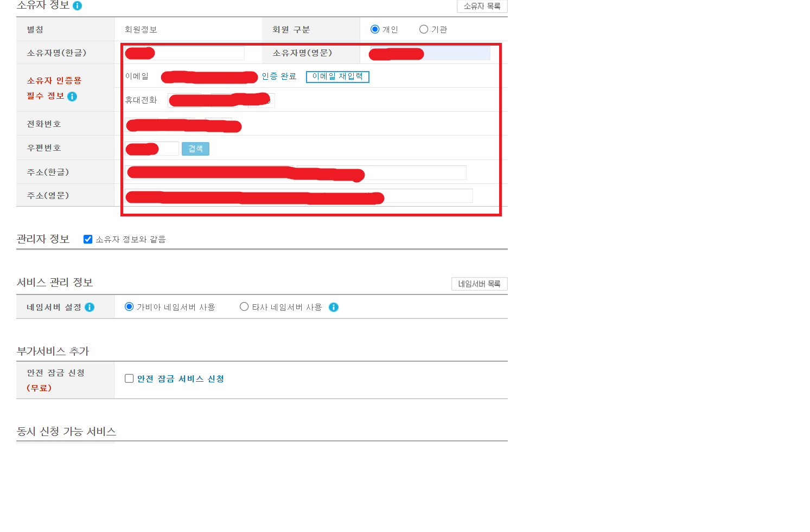Choose 타사 네임서버 사용 option

(x=244, y=307)
